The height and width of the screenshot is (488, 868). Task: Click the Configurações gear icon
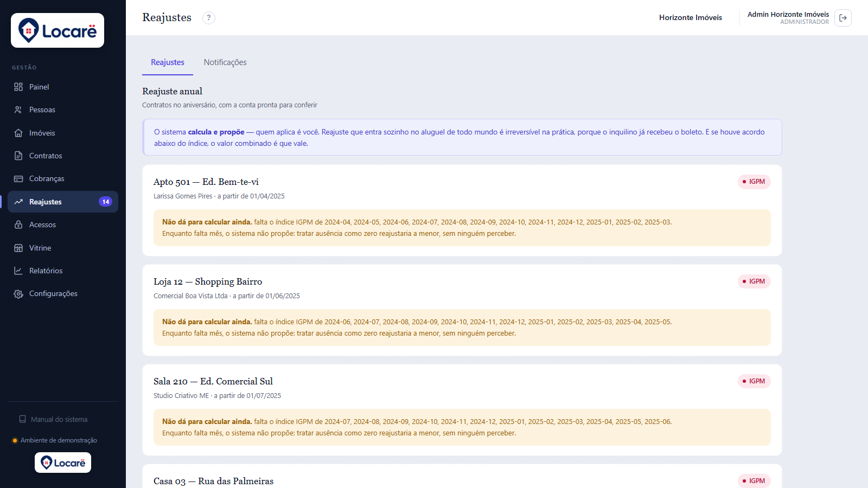(x=18, y=293)
